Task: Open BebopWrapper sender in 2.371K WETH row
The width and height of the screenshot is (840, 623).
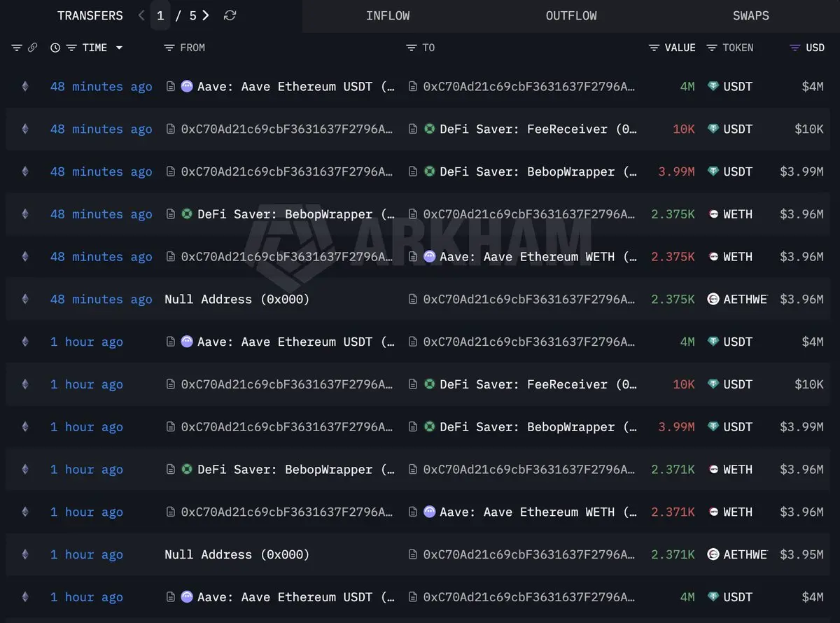Action: (295, 470)
